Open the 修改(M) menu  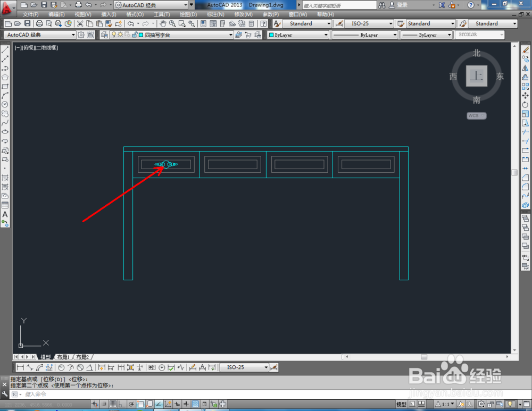click(243, 14)
